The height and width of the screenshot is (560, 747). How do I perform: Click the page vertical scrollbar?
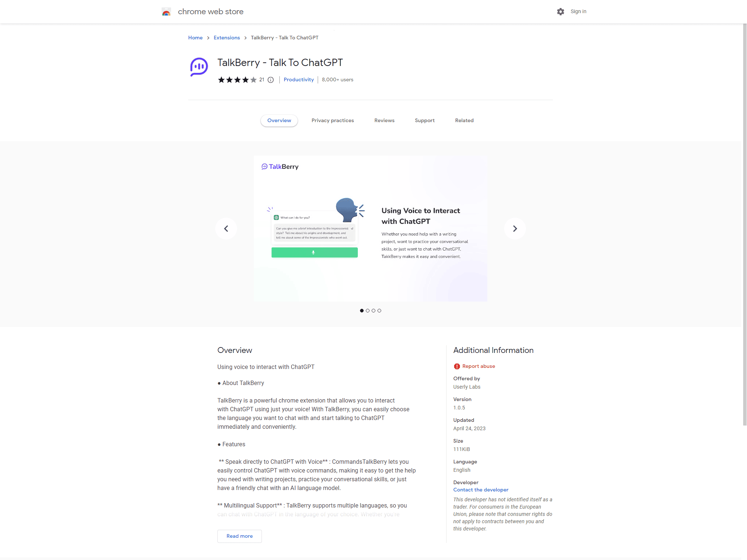tap(745, 225)
